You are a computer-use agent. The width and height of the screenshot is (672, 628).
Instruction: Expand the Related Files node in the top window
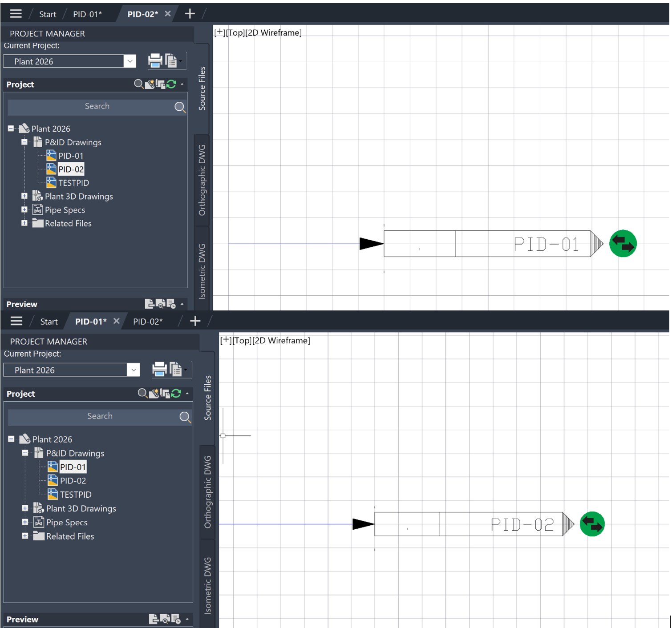pyautogui.click(x=24, y=223)
